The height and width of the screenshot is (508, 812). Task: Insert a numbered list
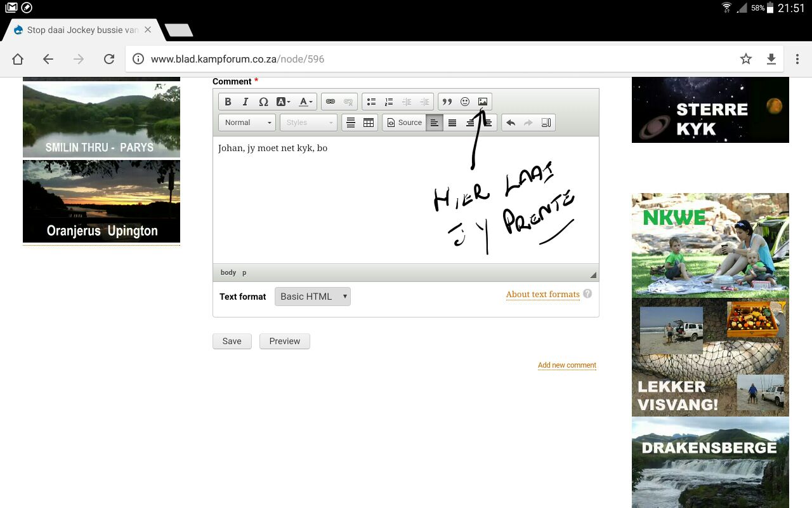coord(389,102)
